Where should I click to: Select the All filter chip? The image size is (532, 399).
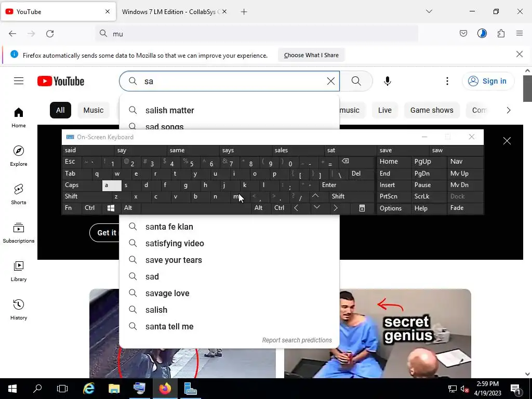(60, 110)
